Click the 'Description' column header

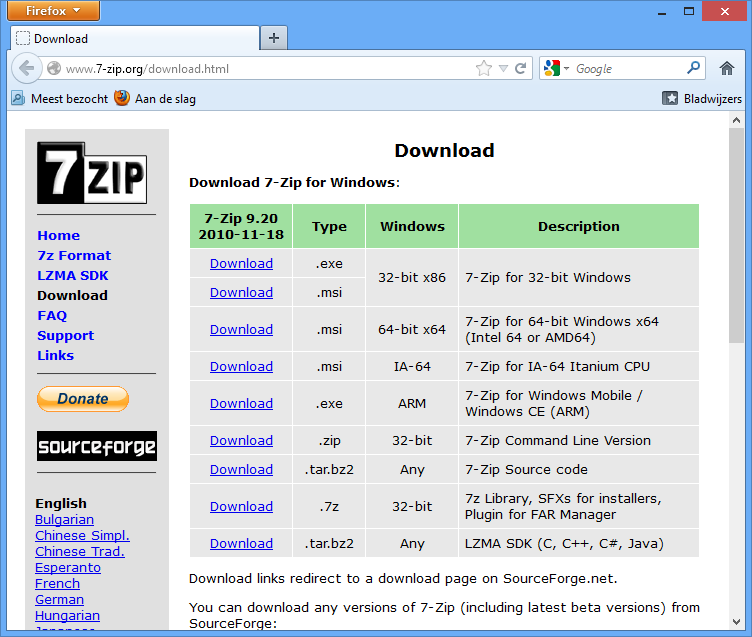point(579,226)
